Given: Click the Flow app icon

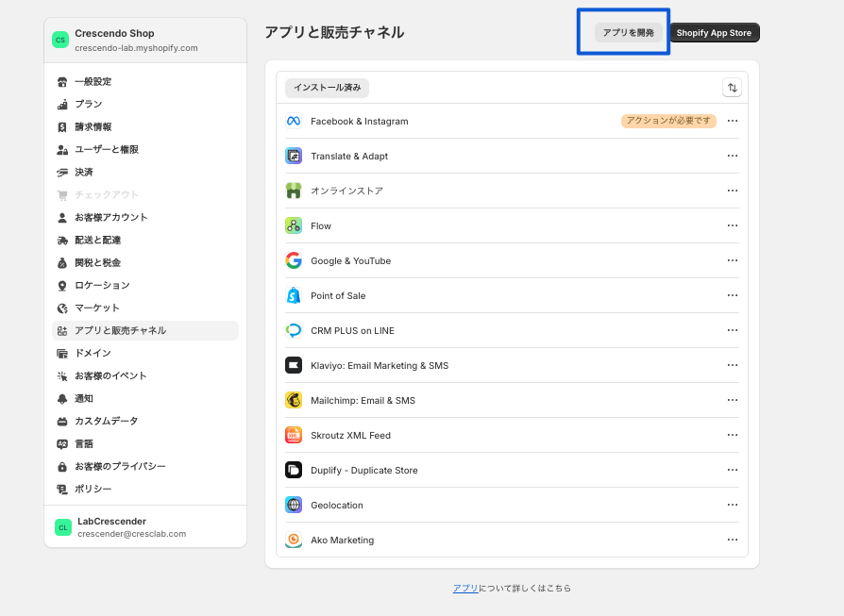Looking at the screenshot, I should coord(294,226).
